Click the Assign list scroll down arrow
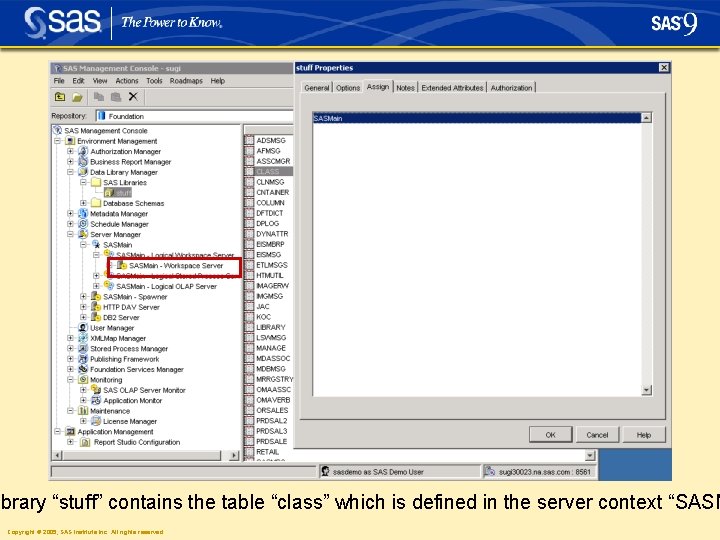 (x=646, y=390)
